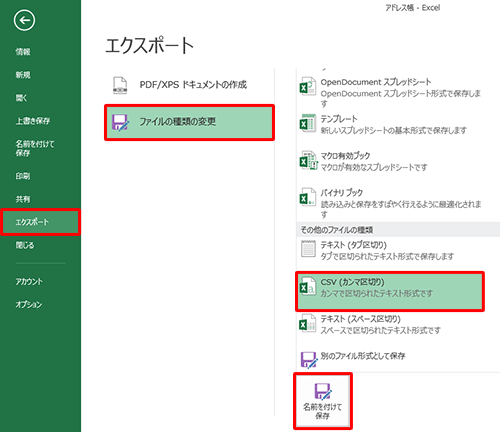Open the 印刷 page
500x432 pixels.
point(23,176)
